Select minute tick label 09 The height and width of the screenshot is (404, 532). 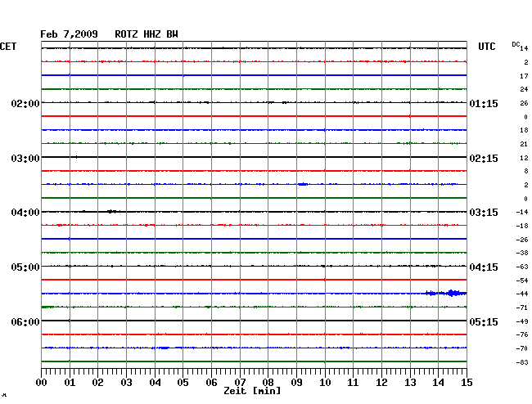(296, 383)
